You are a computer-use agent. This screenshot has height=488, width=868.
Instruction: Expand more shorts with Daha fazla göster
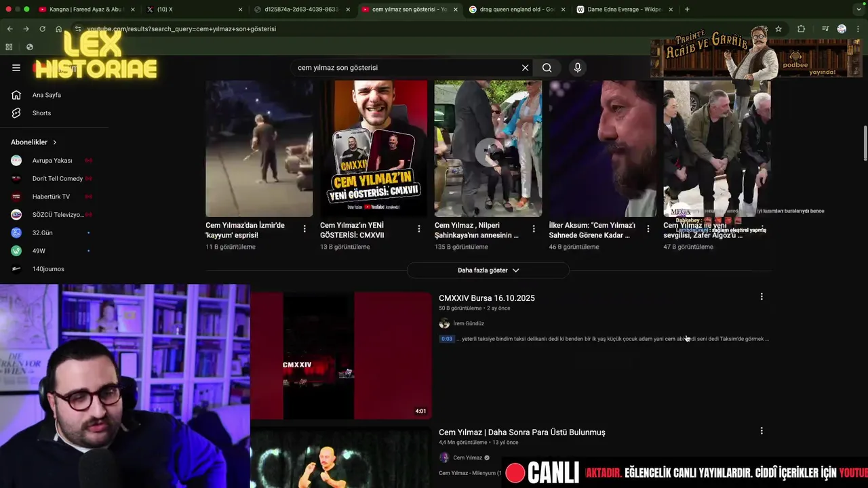tap(488, 270)
